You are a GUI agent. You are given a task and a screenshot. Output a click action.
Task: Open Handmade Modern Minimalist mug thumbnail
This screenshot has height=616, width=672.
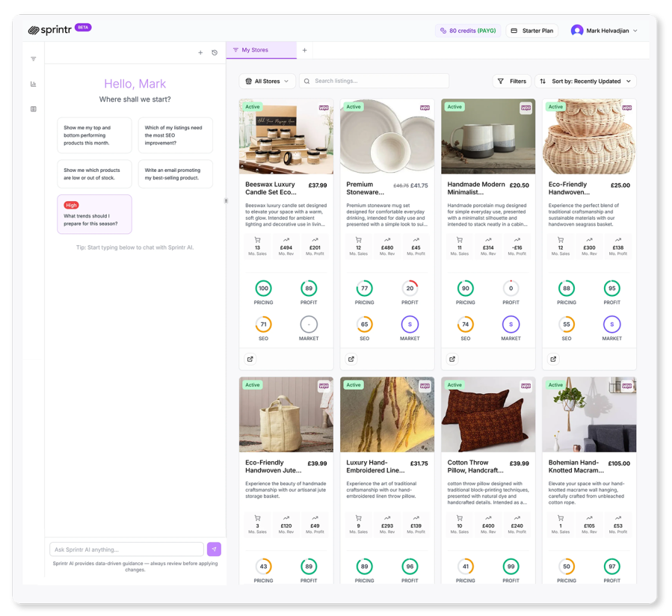coord(488,136)
